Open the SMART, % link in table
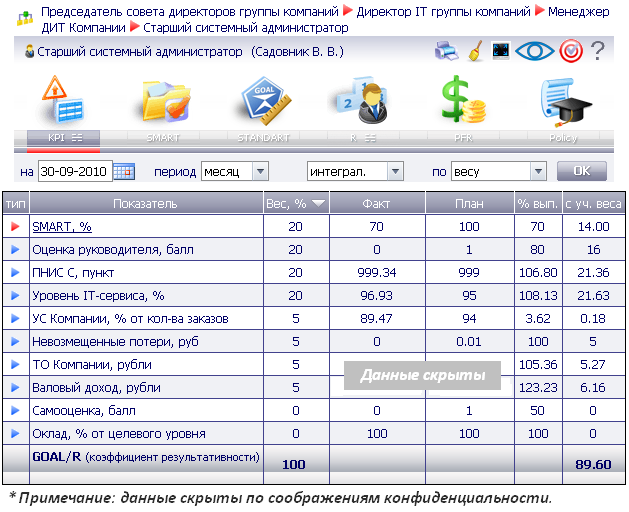 click(62, 227)
